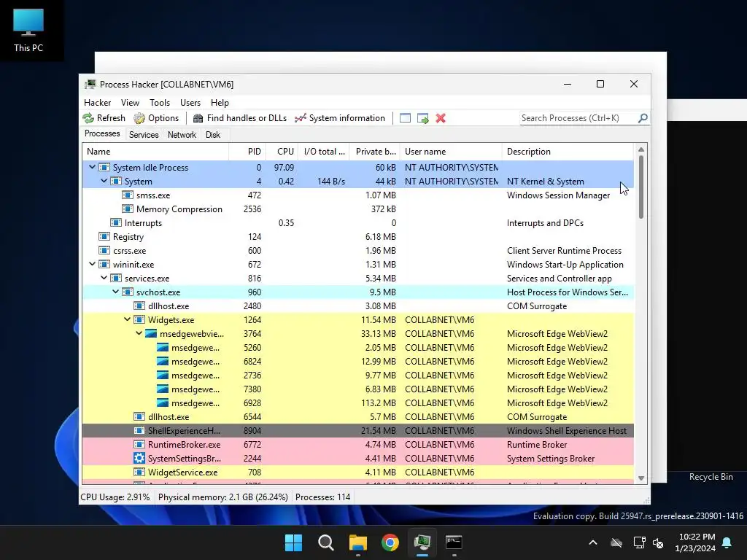
Task: Click the csrss.exe process icon
Action: (x=104, y=251)
